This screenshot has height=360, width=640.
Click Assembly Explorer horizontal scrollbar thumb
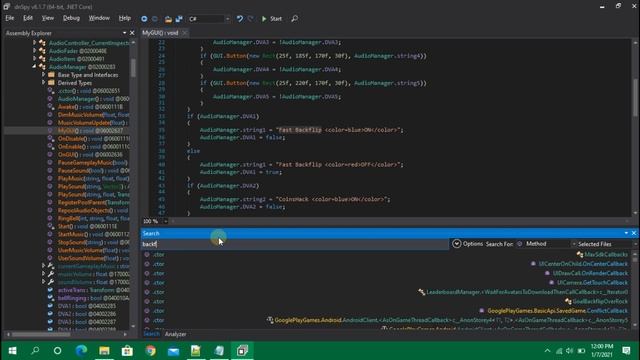(41, 334)
